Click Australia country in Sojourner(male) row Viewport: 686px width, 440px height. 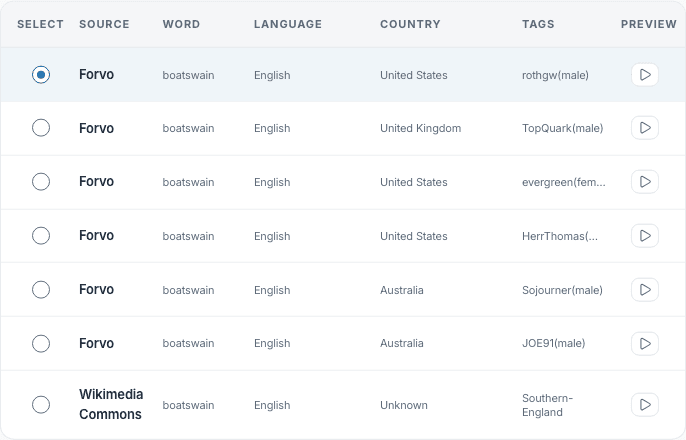click(x=402, y=290)
